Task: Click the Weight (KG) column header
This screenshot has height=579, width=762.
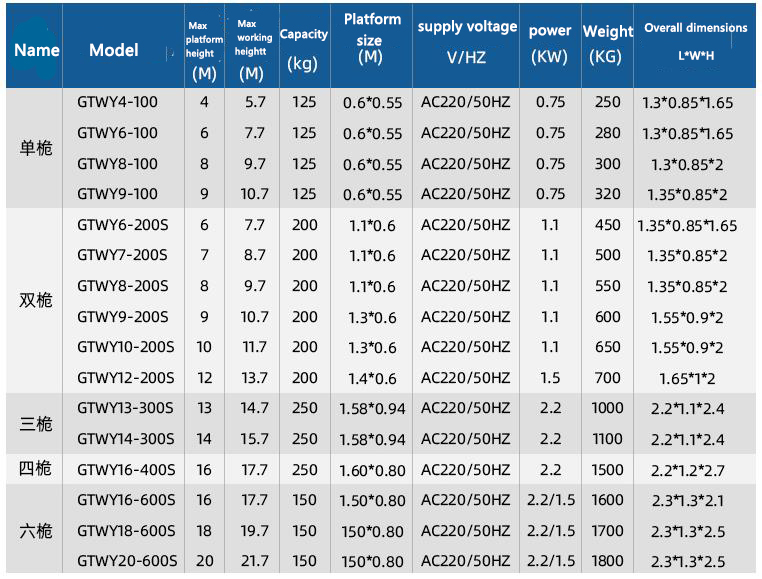Action: tap(607, 44)
